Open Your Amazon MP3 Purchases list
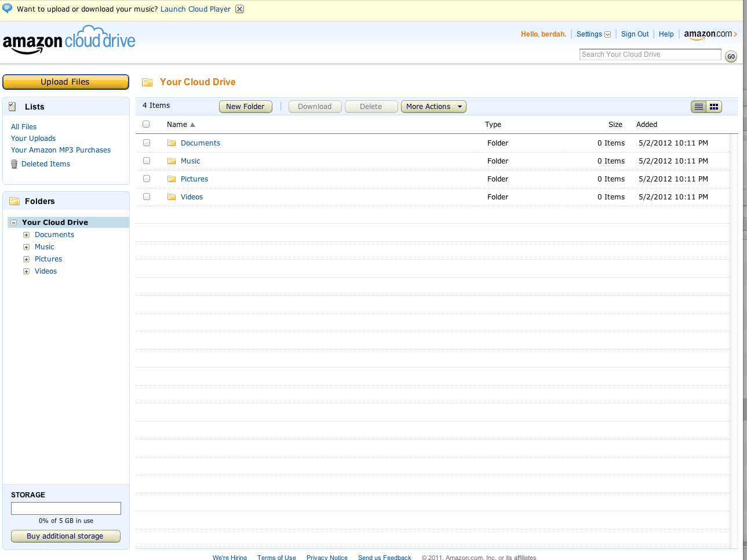The height and width of the screenshot is (560, 747). pos(61,150)
